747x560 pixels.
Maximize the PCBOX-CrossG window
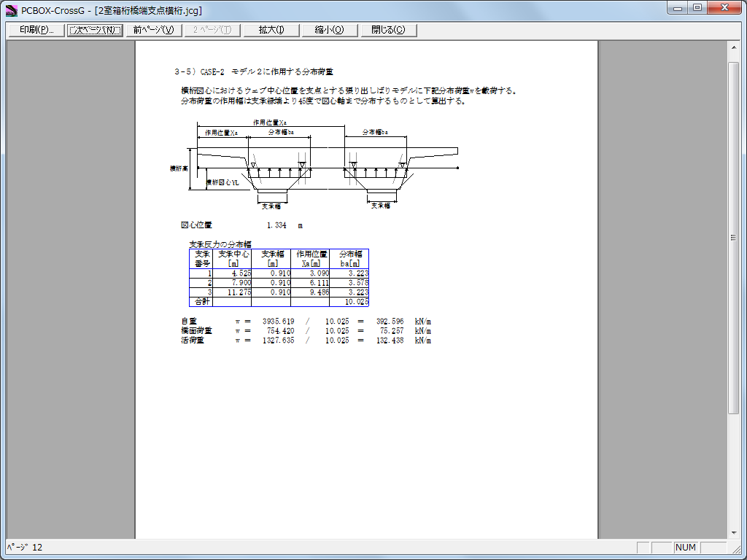[698, 8]
